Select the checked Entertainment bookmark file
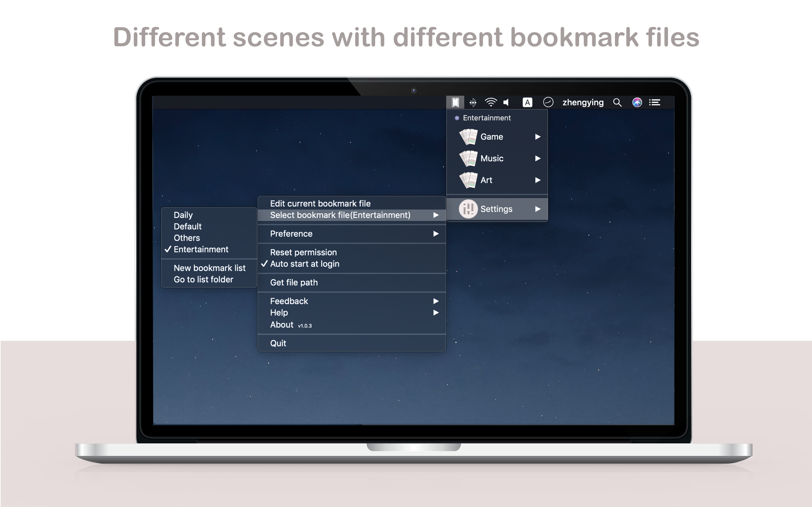 click(201, 249)
